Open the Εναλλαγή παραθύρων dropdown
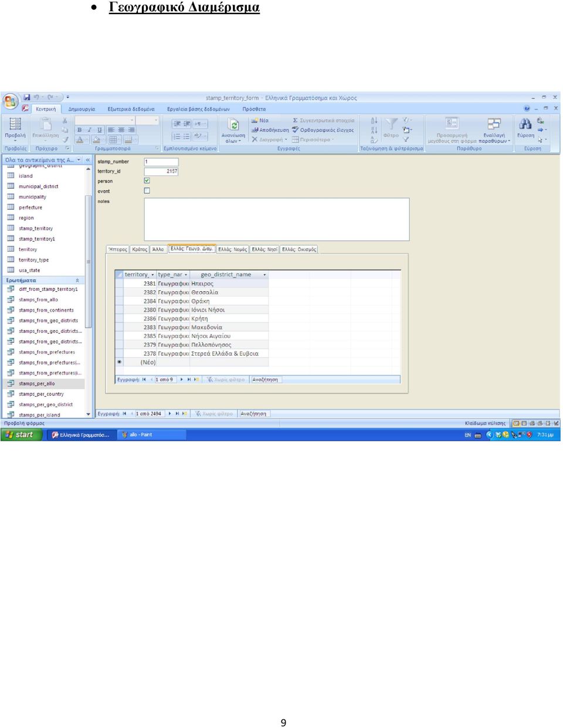Screen dimensions: 563x728 point(494,130)
